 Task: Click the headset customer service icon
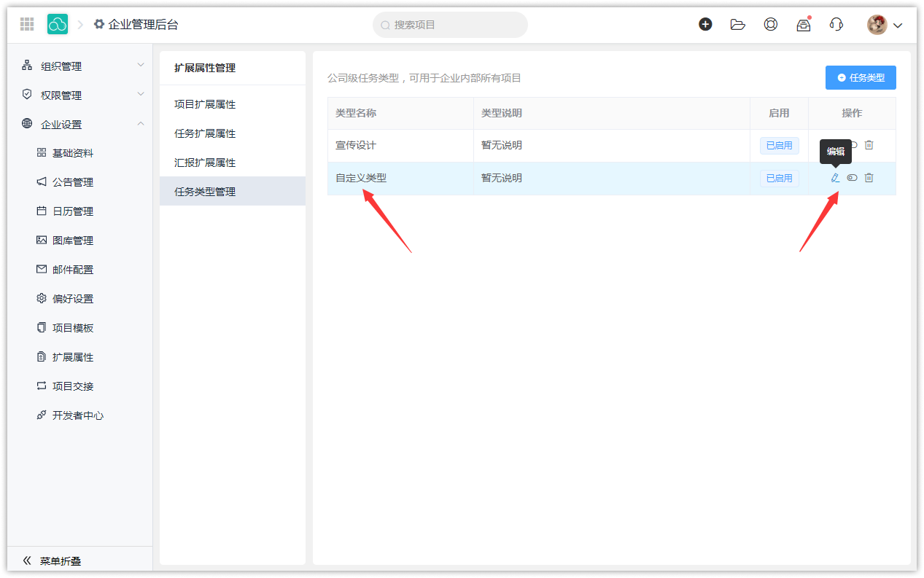(836, 24)
